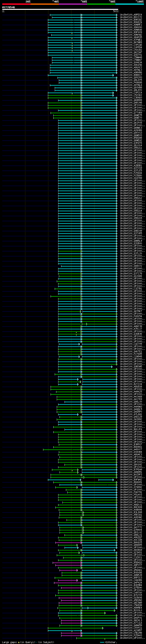
Task: Select label UniRef100_A7PWE1
Action: 131,40
